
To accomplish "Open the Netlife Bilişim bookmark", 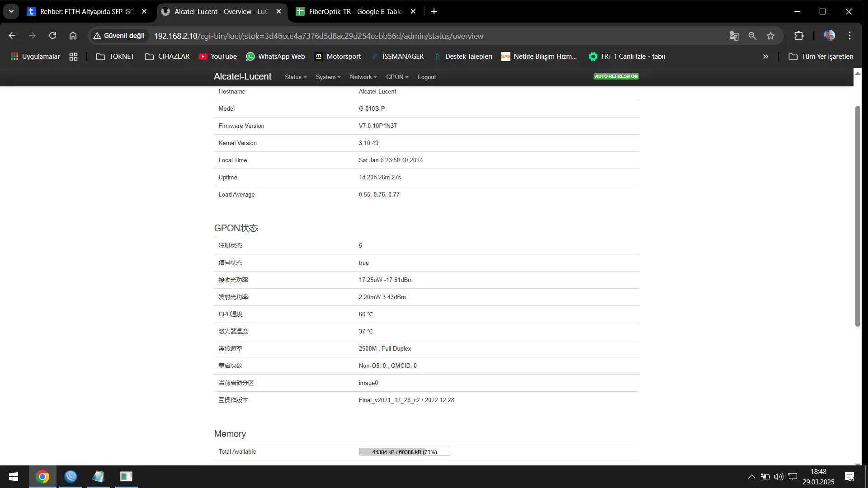I will tap(539, 56).
